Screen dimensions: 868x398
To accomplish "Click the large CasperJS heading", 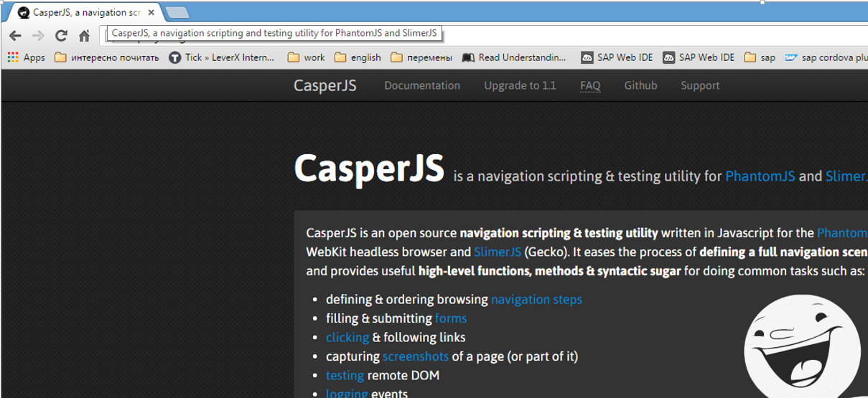I will coord(369,168).
